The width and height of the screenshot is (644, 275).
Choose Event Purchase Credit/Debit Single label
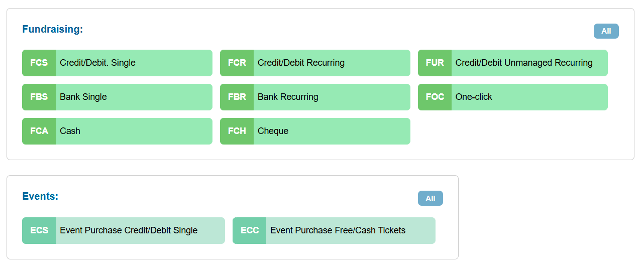click(x=129, y=230)
